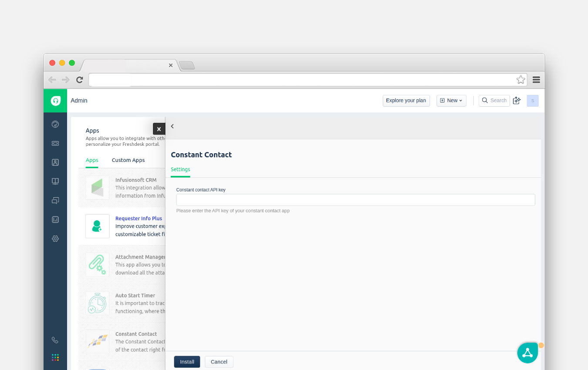
Task: Go back using the panel chevron
Action: click(x=172, y=126)
